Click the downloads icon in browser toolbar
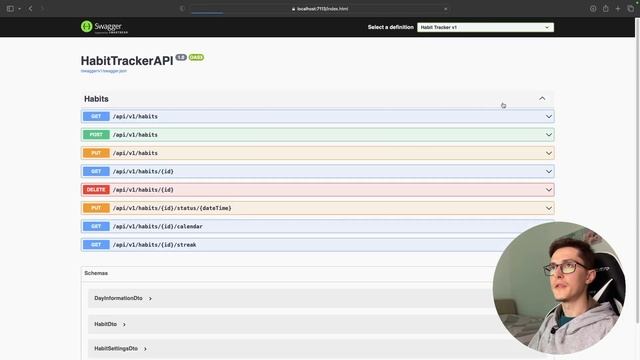The image size is (640, 360). coord(593,9)
